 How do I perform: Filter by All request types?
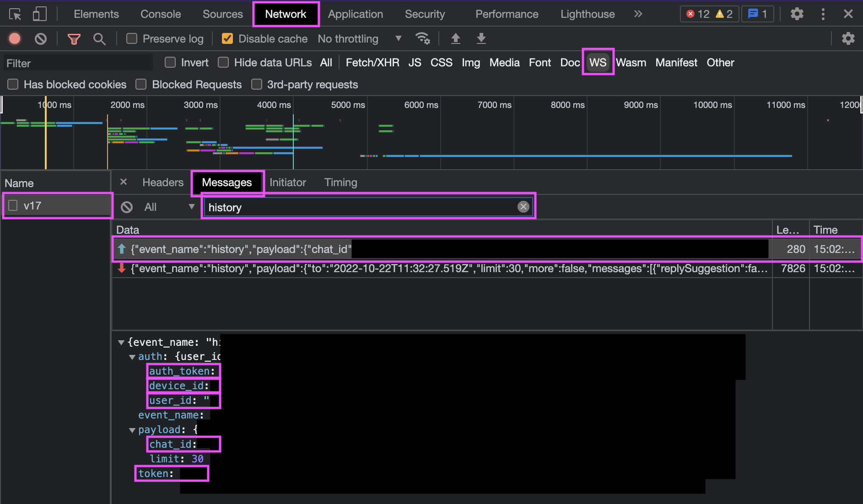click(326, 62)
